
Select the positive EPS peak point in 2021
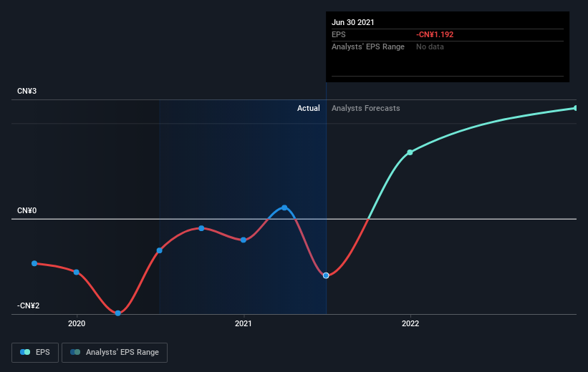pyautogui.click(x=284, y=207)
